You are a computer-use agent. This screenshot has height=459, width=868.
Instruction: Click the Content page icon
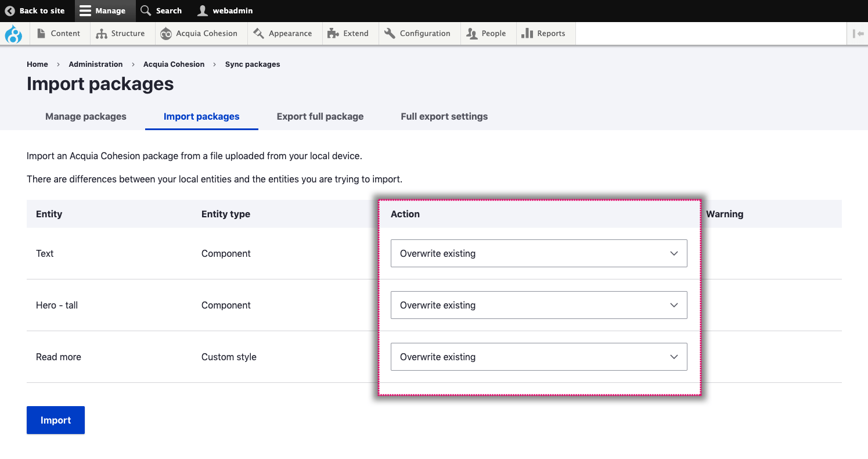pyautogui.click(x=41, y=33)
